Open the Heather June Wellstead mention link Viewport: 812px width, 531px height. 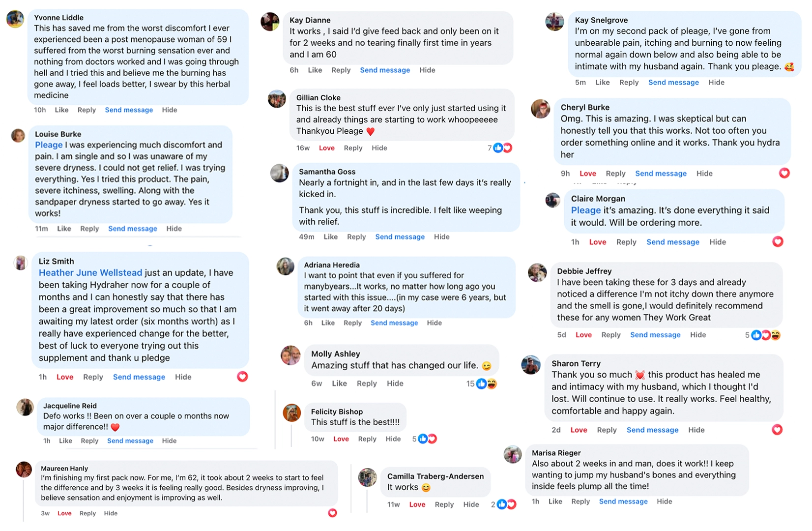(90, 273)
